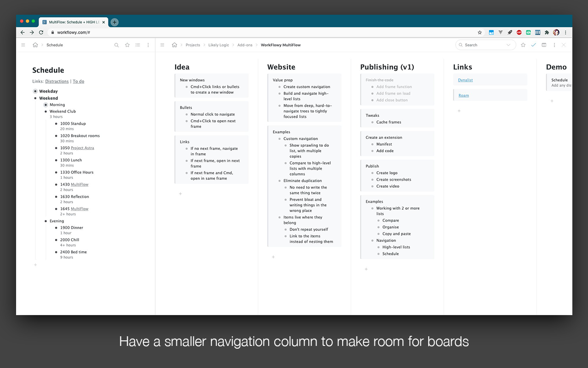This screenshot has height=368, width=588.
Task: Reload the current page in the browser
Action: tap(41, 32)
